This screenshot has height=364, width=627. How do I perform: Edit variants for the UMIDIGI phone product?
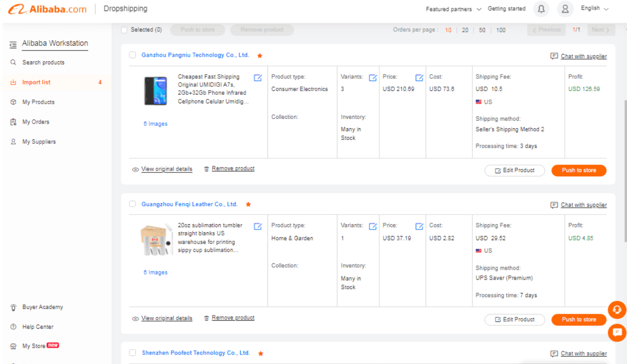(x=373, y=78)
